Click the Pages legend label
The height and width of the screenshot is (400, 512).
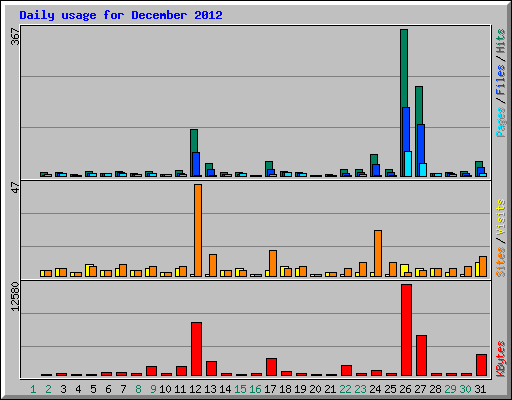click(500, 122)
